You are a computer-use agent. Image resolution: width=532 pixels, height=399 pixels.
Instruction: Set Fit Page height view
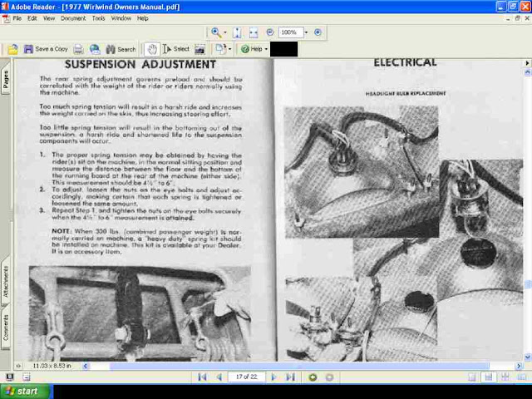[237, 32]
